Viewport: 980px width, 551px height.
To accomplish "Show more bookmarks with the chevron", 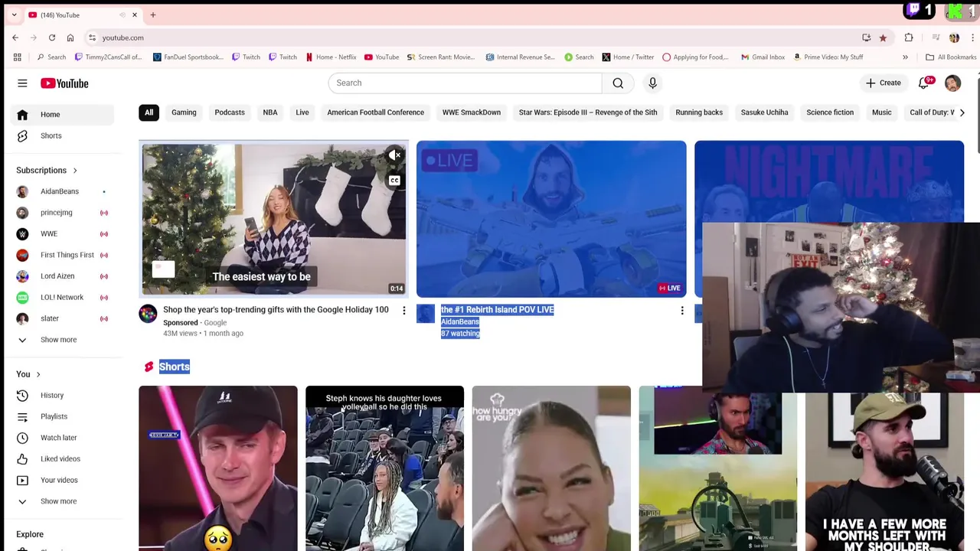I will pos(905,57).
